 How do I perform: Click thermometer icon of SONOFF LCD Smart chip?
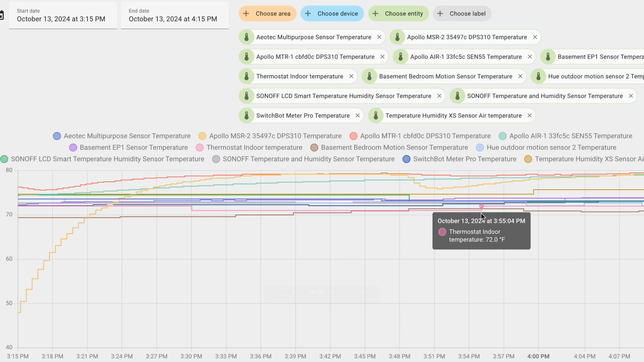tap(247, 96)
